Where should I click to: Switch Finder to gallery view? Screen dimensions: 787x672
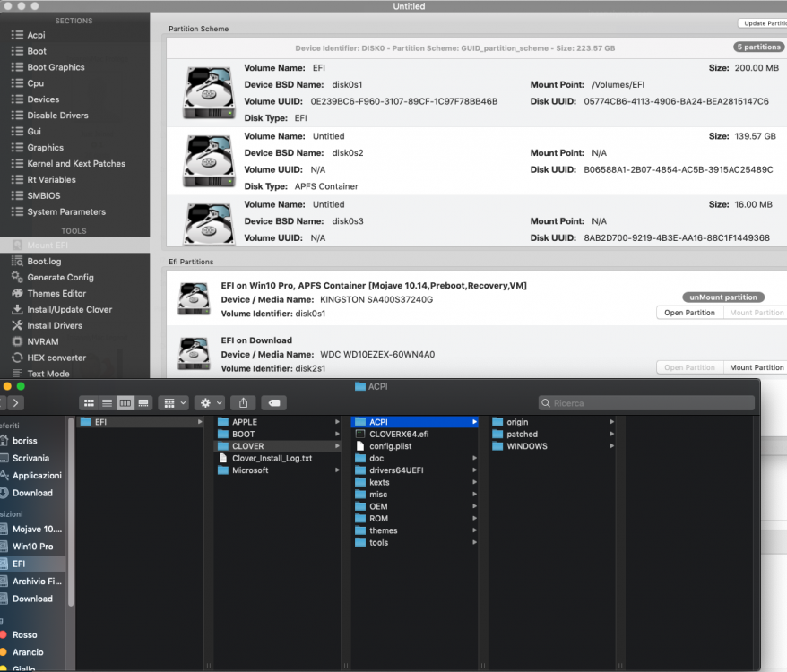[x=143, y=403]
